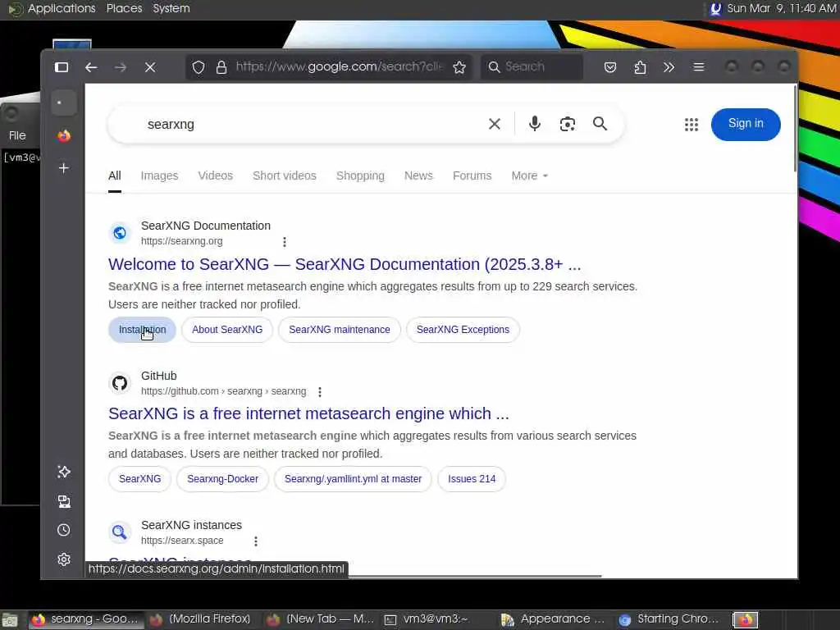This screenshot has width=840, height=630.
Task: Expand the More search filters dropdown
Action: (529, 176)
